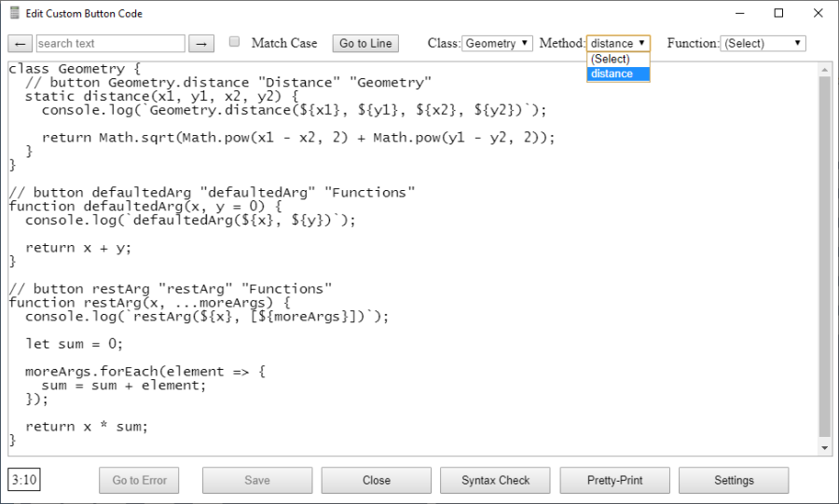Screen dimensions: 839x504
Task: Expand the Function dropdown
Action: [763, 44]
